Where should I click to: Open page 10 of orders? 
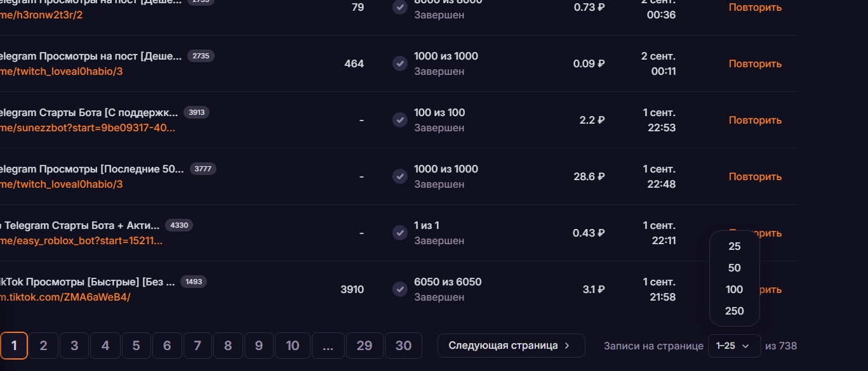(292, 346)
